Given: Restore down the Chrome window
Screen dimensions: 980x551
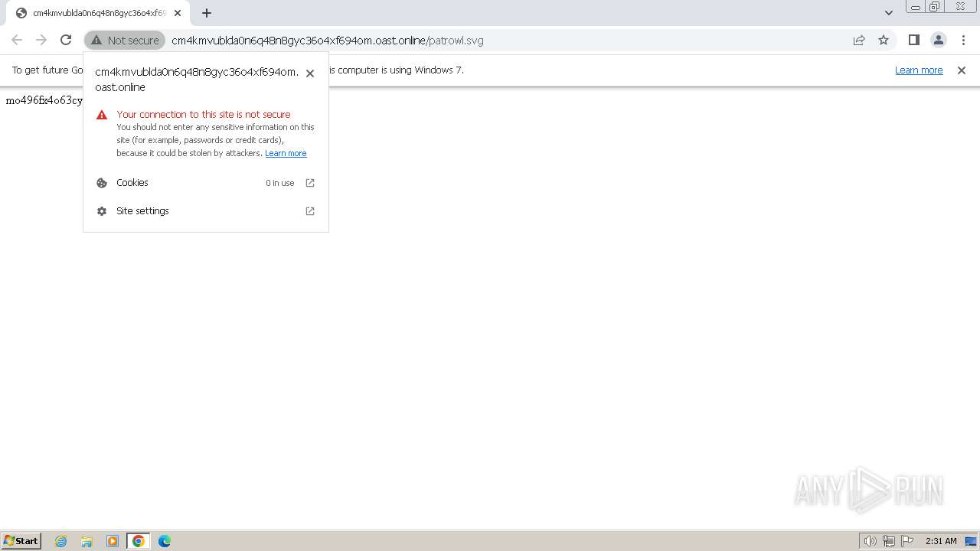Looking at the screenshot, I should pos(935,7).
